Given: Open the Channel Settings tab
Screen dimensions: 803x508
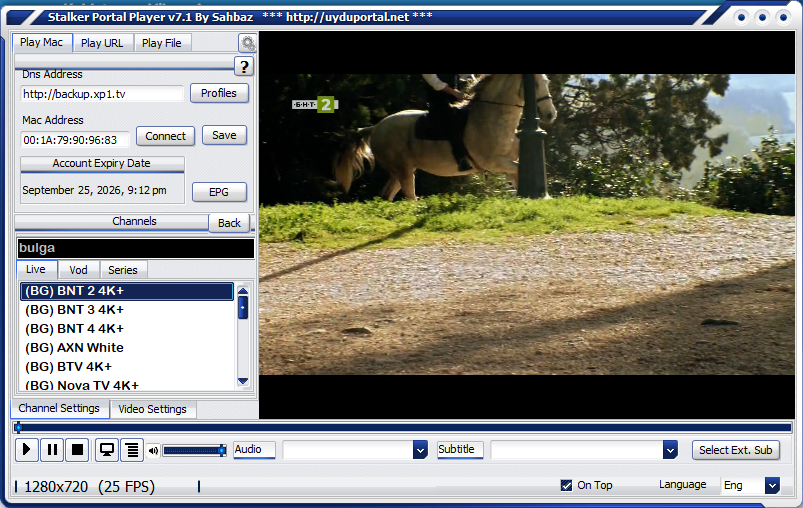Looking at the screenshot, I should pos(59,409).
